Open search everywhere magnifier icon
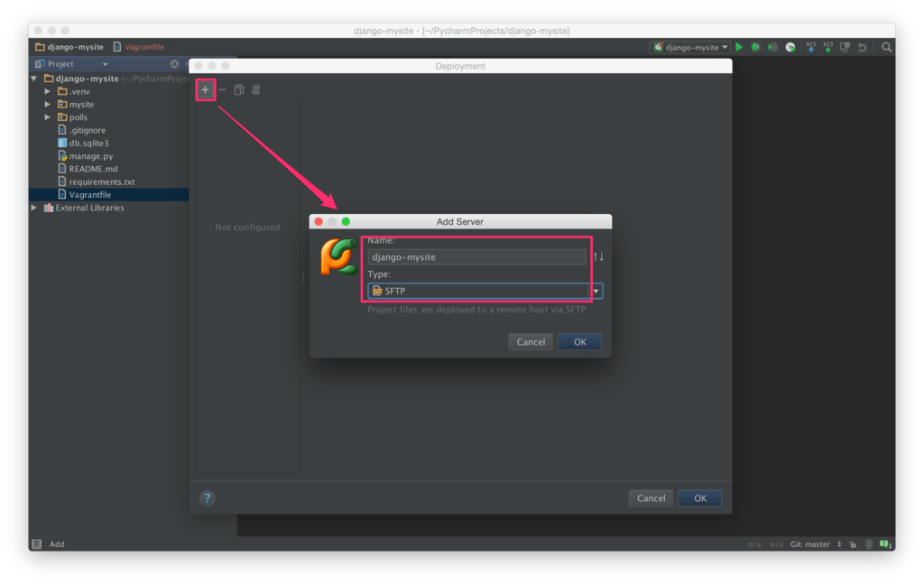Image resolution: width=924 pixels, height=585 pixels. click(x=886, y=47)
